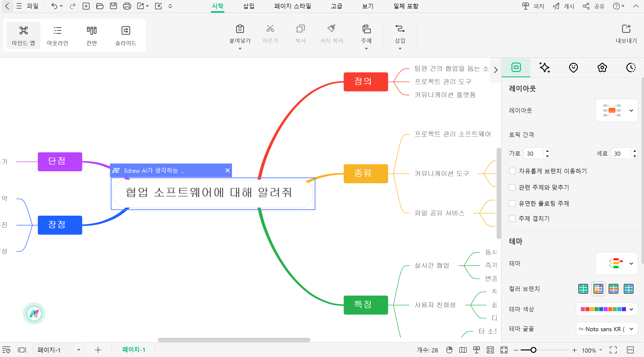Enable 관련 주제와 맞추기 checkbox
644x357 pixels.
coord(512,187)
